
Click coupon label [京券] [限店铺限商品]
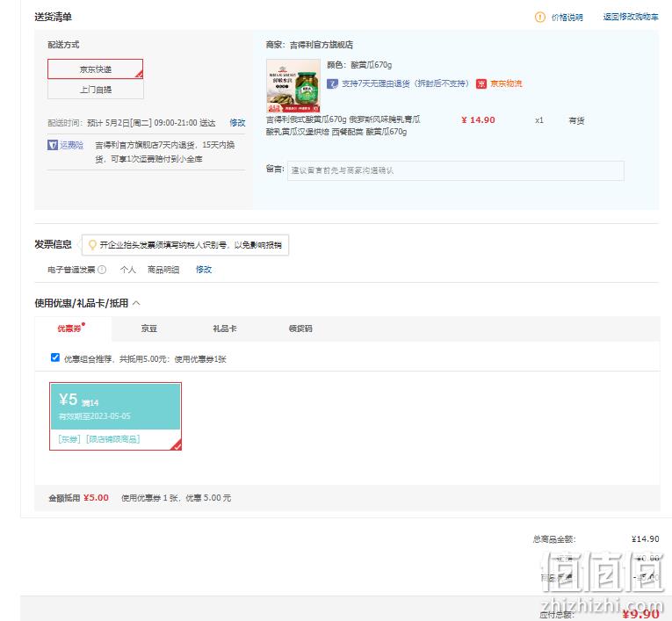click(x=99, y=439)
